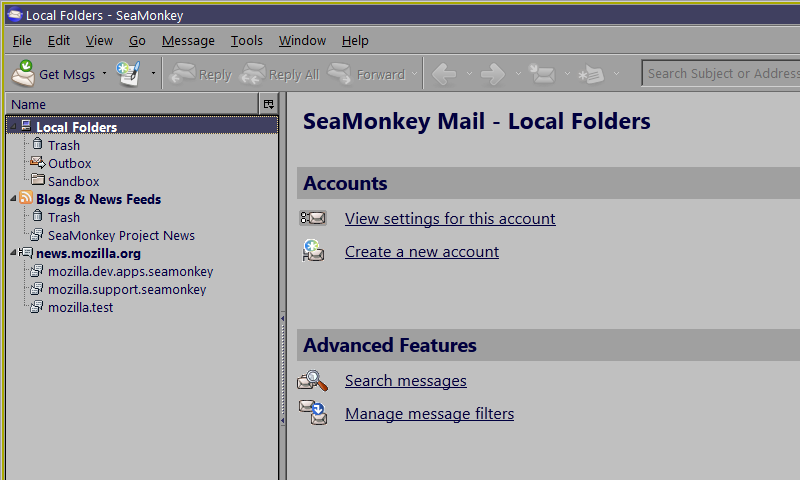This screenshot has height=480, width=800.
Task: Open the Next message dropdown arrow
Action: pyautogui.click(x=616, y=74)
